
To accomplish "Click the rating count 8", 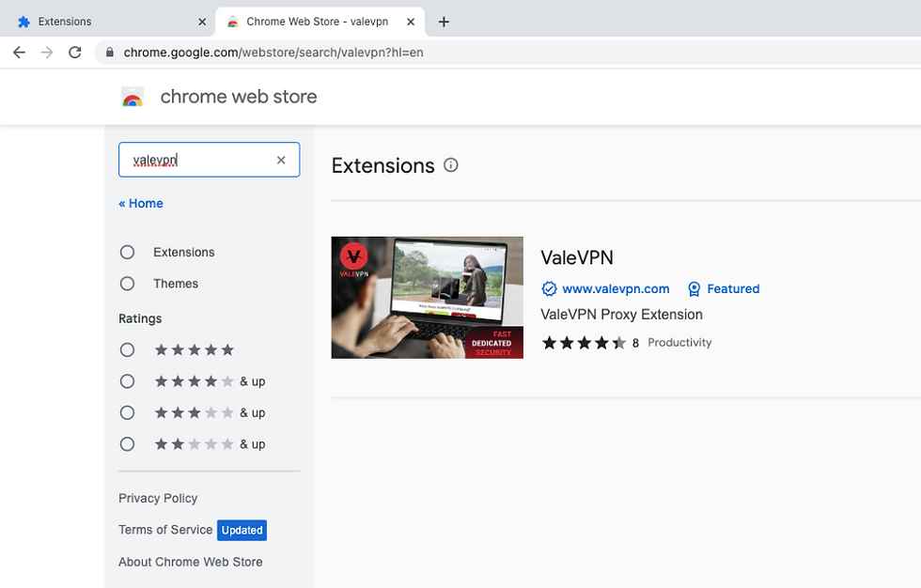I will [635, 343].
